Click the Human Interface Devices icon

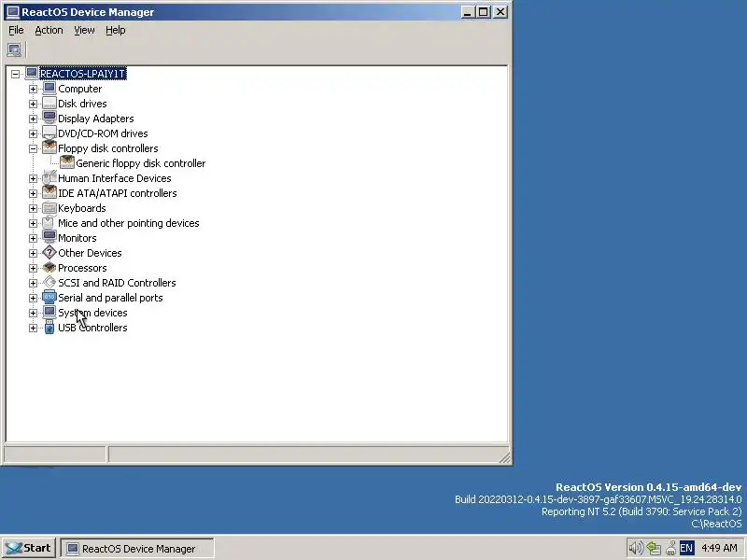point(49,177)
